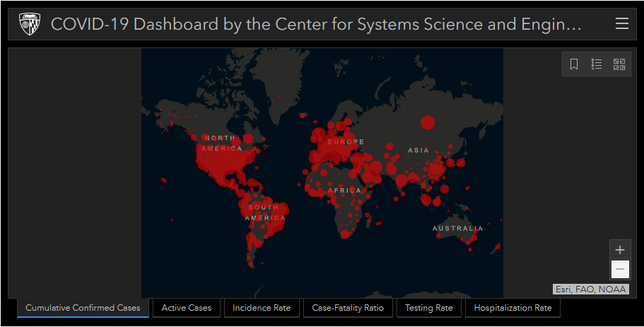Click the Johns Hopkins shield logo
This screenshot has width=644, height=327.
[30, 24]
